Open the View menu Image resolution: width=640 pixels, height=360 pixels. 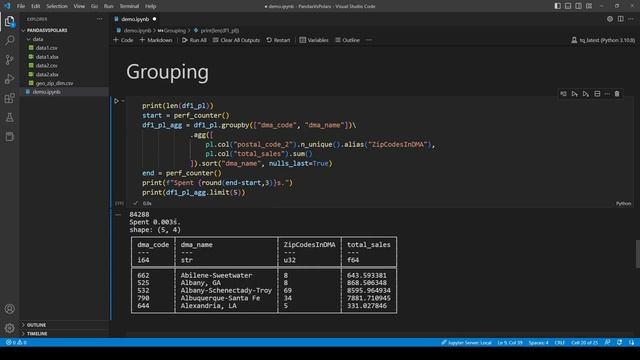[79, 6]
